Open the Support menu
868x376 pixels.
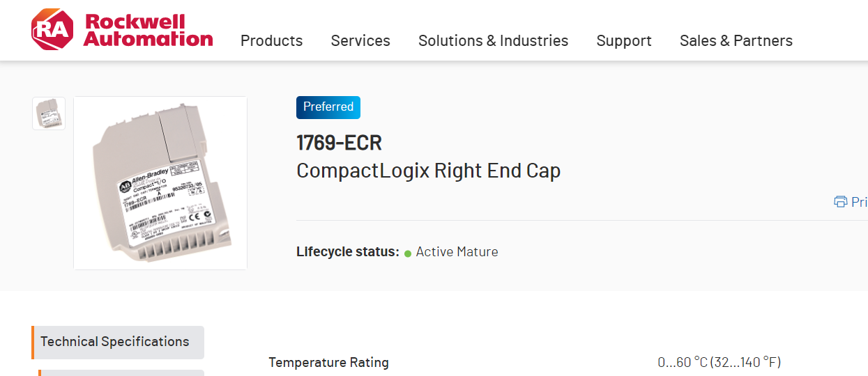(x=624, y=40)
